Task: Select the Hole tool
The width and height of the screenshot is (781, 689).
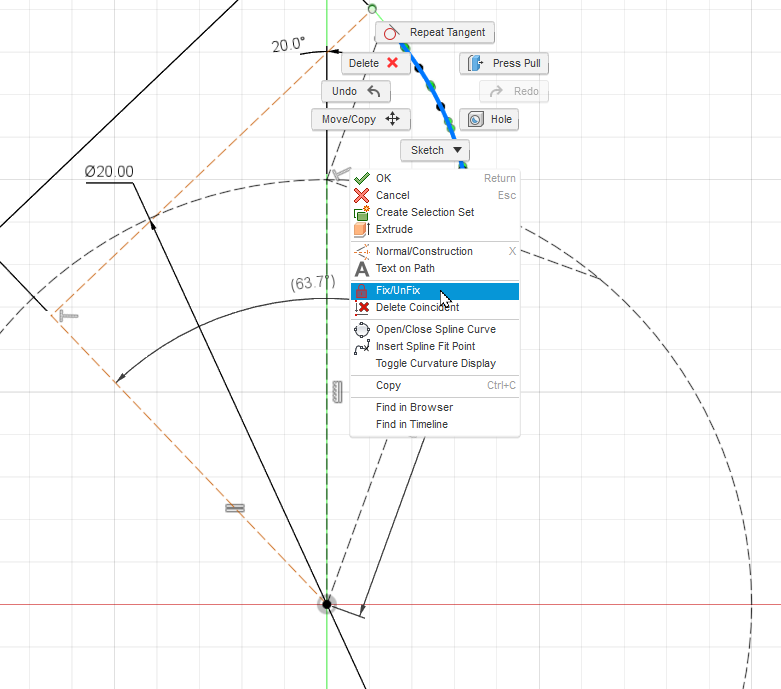Action: pos(489,119)
